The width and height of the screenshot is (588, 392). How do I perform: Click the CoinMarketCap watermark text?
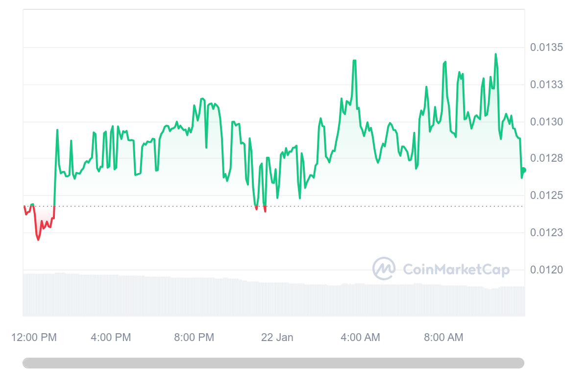[x=456, y=269]
